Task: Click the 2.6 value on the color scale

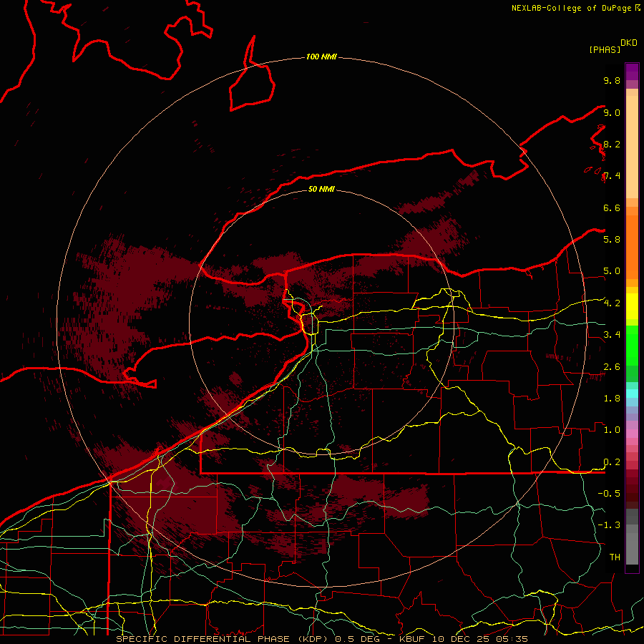Action: 612,367
